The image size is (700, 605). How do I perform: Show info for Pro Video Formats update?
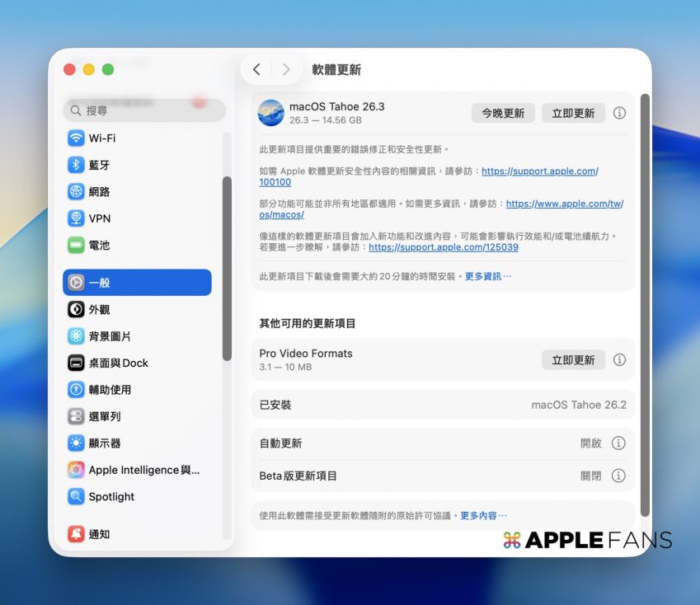619,360
